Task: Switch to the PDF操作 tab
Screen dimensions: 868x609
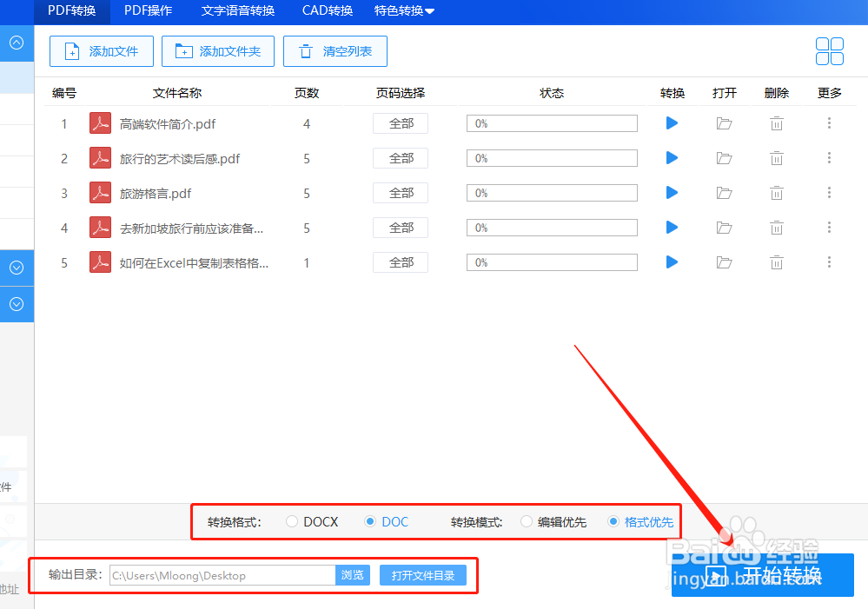Action: pos(148,11)
